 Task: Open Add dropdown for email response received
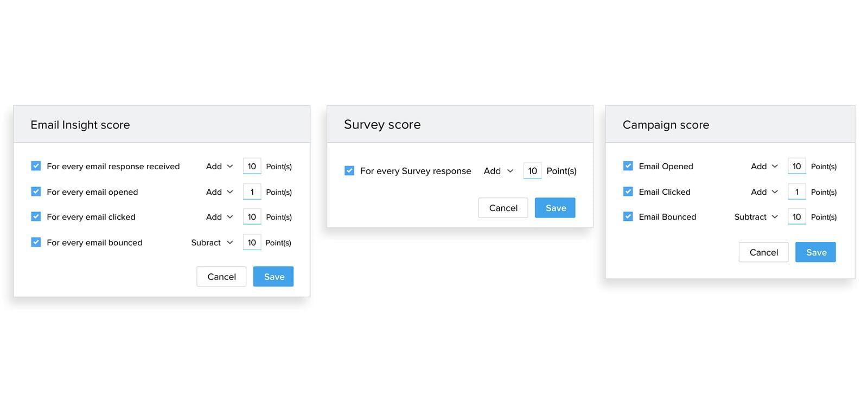click(x=219, y=167)
